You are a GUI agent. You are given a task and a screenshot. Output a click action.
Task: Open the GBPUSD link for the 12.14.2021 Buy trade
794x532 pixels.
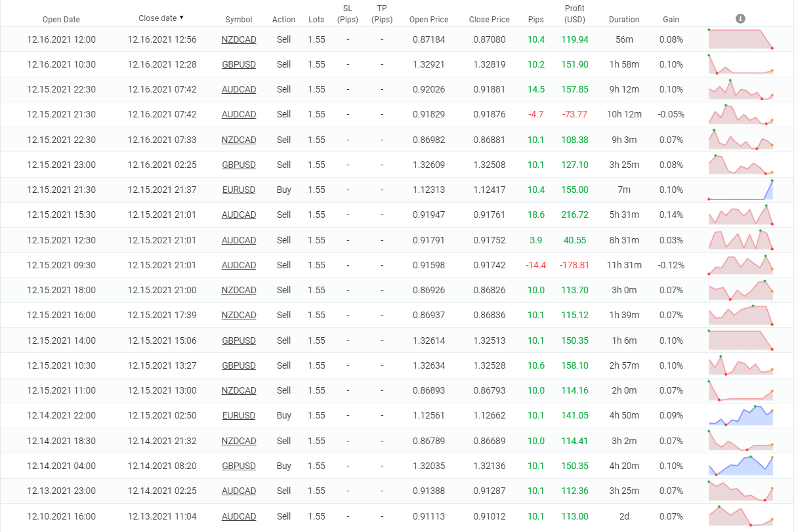click(x=239, y=466)
